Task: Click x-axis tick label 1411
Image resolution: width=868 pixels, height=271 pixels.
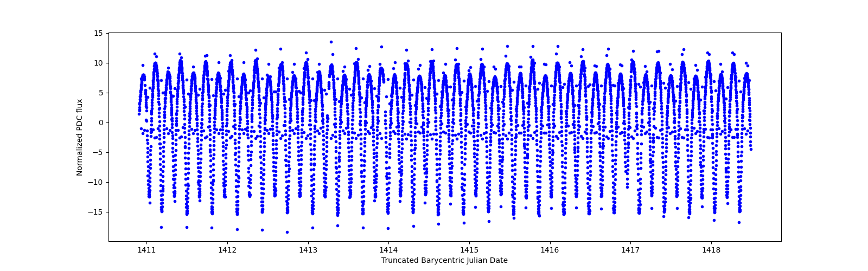Action: pos(146,250)
